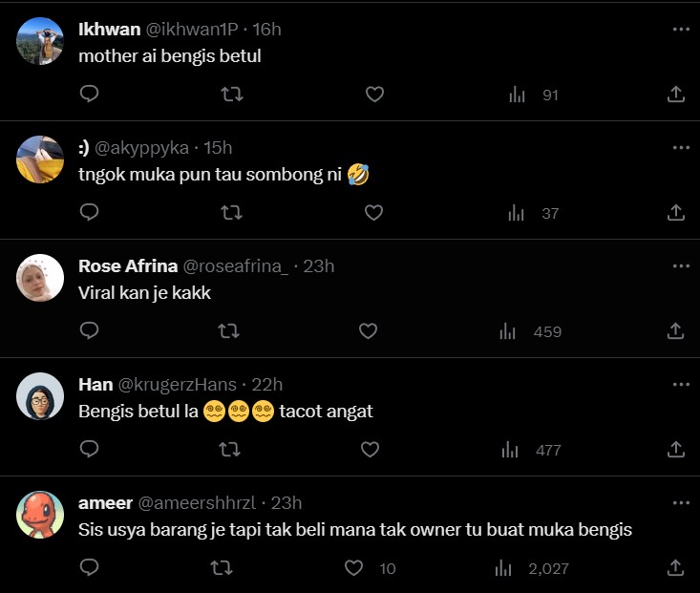Open Ikhwan's profile picture
Screen dimensions: 700x593
41,41
